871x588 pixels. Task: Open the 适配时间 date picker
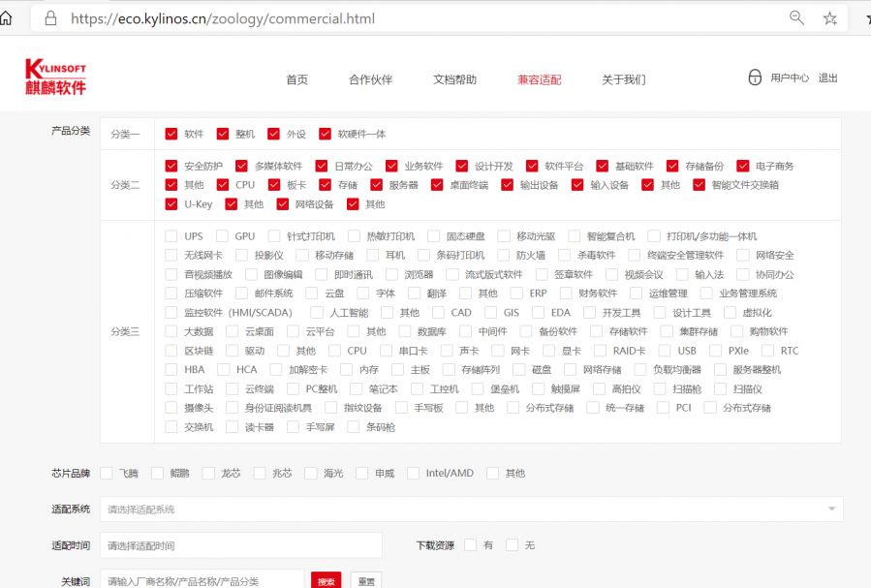click(x=241, y=545)
